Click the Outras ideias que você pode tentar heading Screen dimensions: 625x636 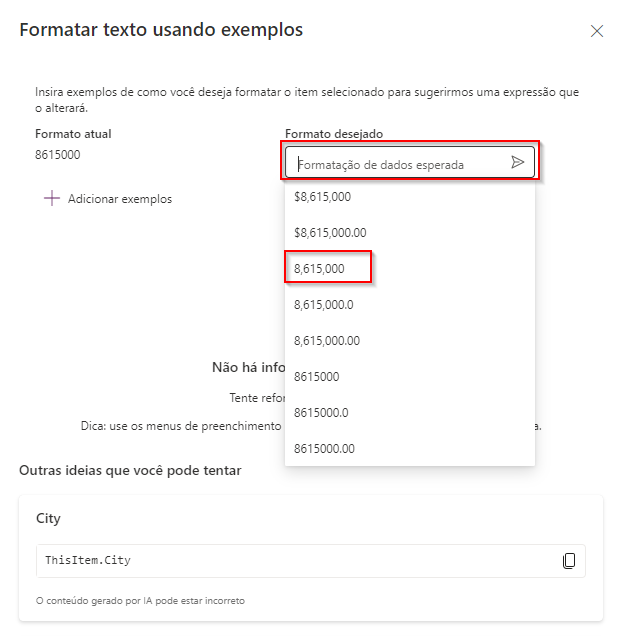click(x=130, y=470)
